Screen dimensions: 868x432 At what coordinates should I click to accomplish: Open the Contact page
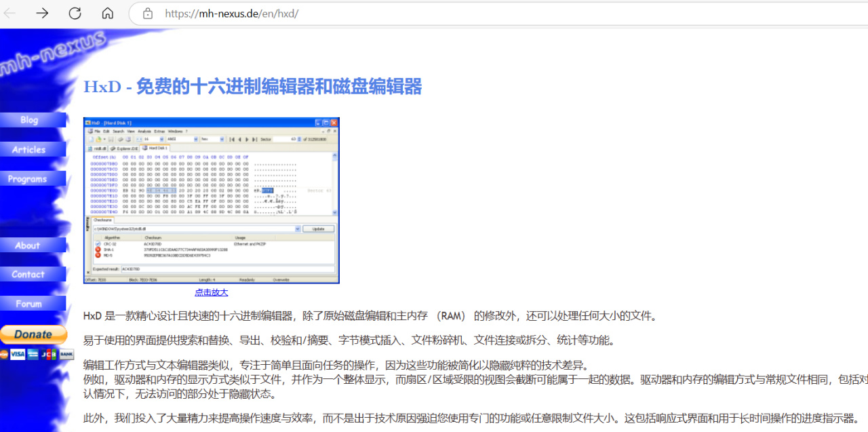point(33,274)
